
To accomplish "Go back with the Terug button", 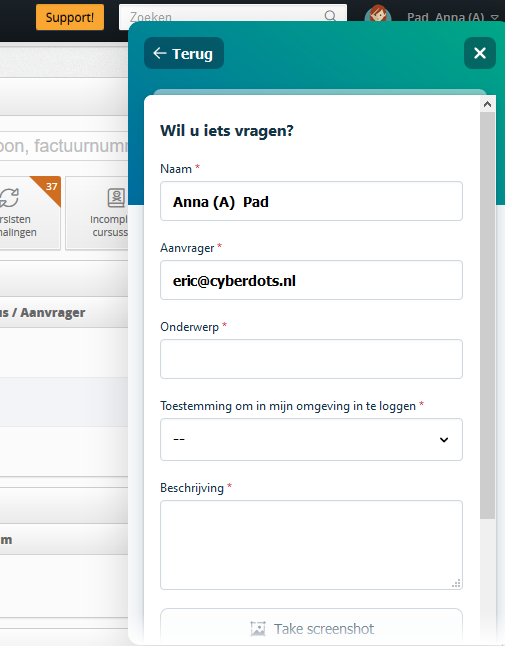I will pyautogui.click(x=184, y=53).
